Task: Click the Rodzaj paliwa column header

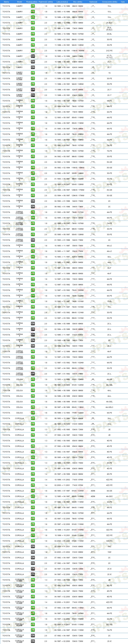Action: 32,2
